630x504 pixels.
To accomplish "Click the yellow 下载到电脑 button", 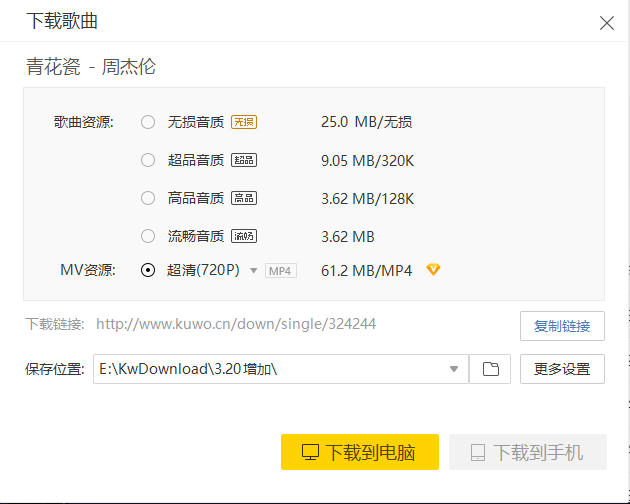I will [360, 452].
